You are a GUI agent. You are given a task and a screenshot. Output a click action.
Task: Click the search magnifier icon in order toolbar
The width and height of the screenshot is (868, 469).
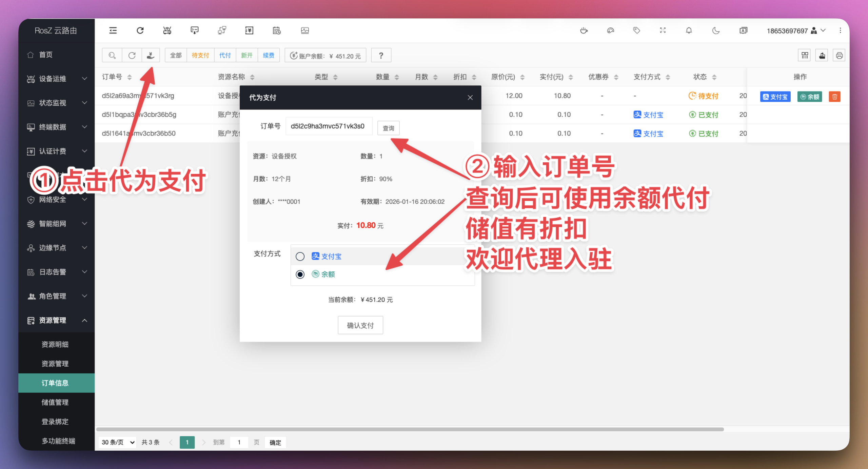tap(112, 55)
